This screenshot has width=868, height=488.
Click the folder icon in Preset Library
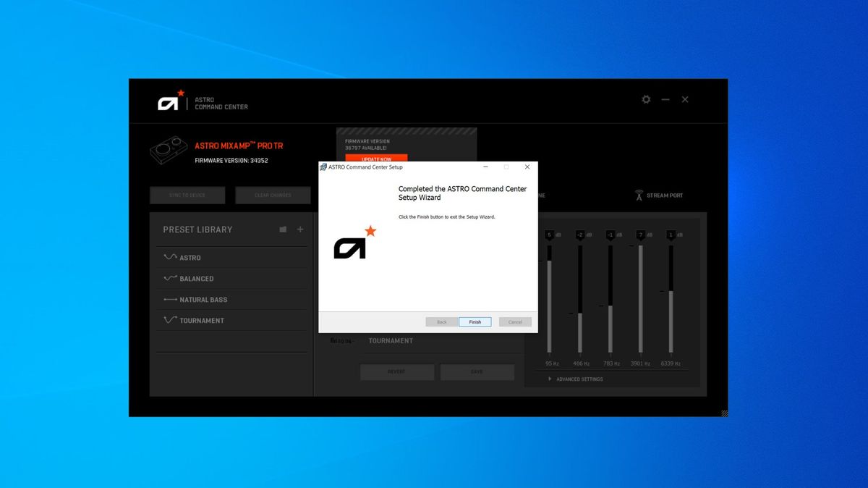283,230
